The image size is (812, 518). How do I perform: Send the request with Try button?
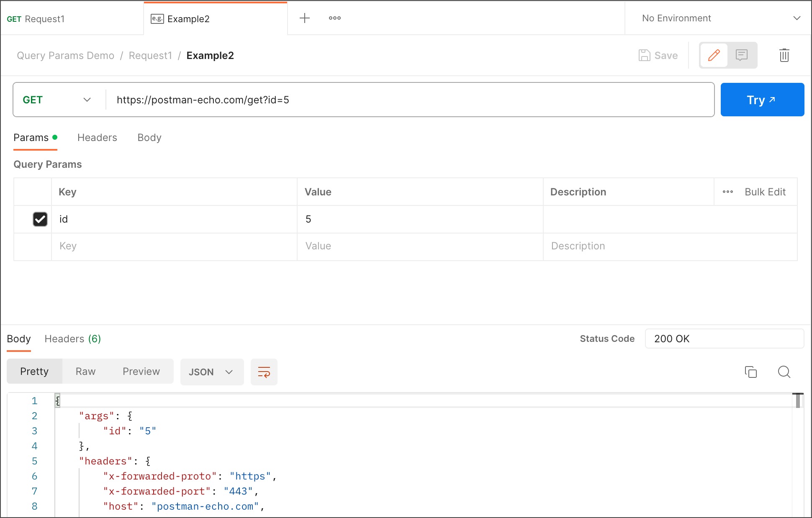(762, 100)
